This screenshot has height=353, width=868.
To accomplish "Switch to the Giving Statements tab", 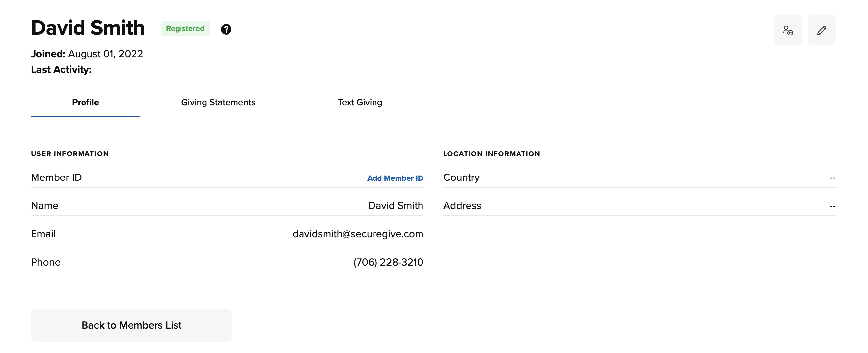I will [x=218, y=102].
